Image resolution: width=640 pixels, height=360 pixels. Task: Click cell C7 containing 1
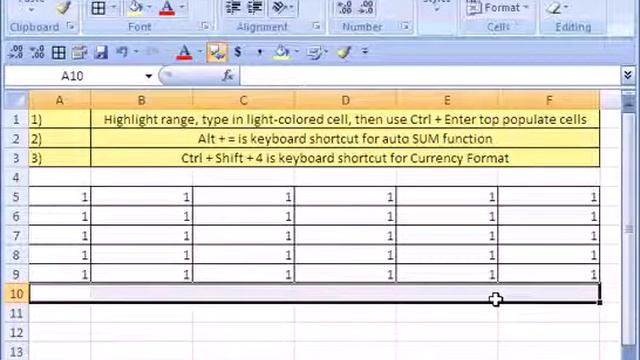[x=243, y=236]
